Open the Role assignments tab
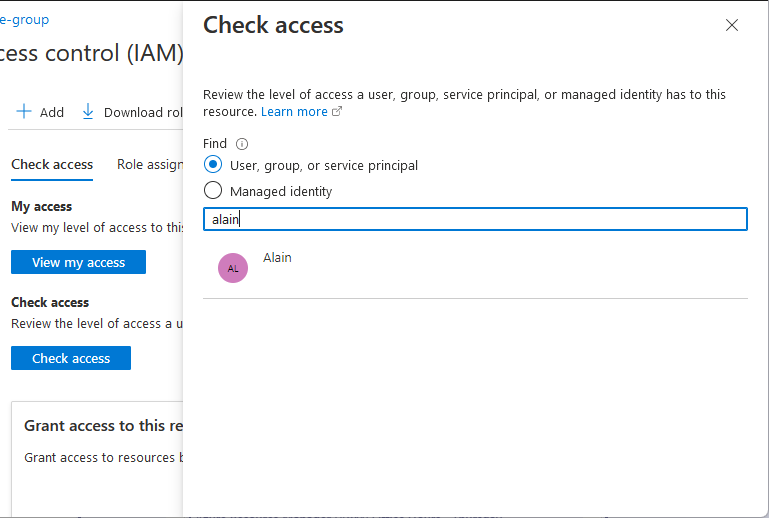 [x=150, y=164]
